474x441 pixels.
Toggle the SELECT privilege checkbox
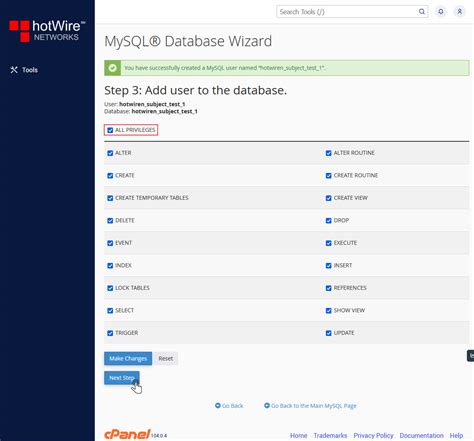110,311
